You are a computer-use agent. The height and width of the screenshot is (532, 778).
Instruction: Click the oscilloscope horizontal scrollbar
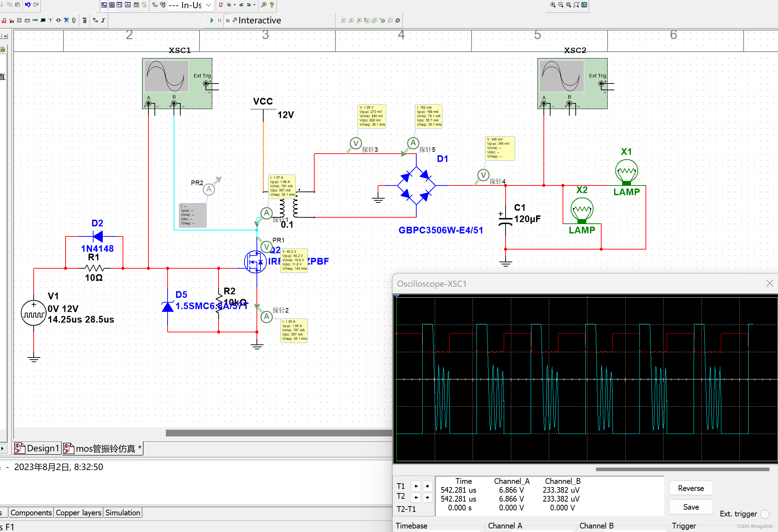point(682,469)
